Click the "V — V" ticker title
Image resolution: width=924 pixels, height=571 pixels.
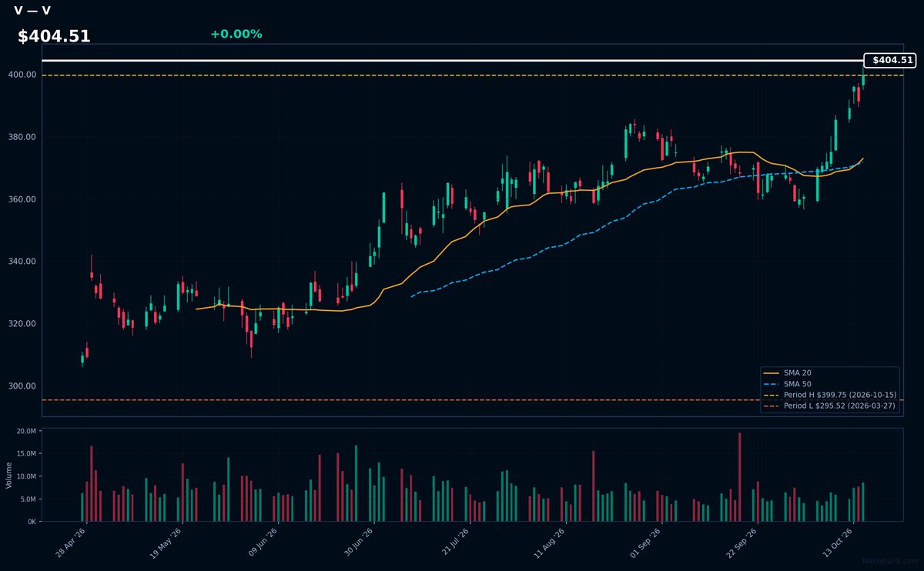(x=32, y=11)
